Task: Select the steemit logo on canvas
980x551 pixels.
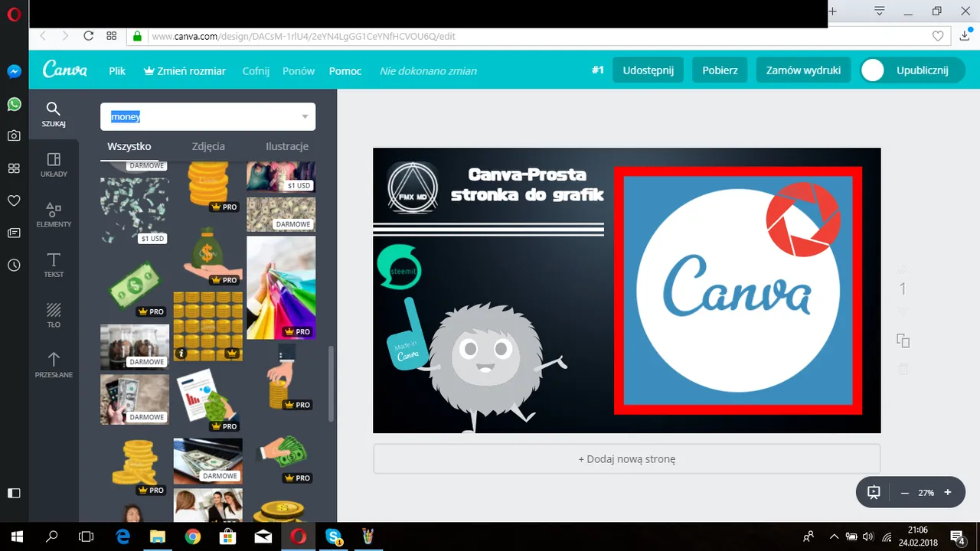Action: [x=399, y=266]
